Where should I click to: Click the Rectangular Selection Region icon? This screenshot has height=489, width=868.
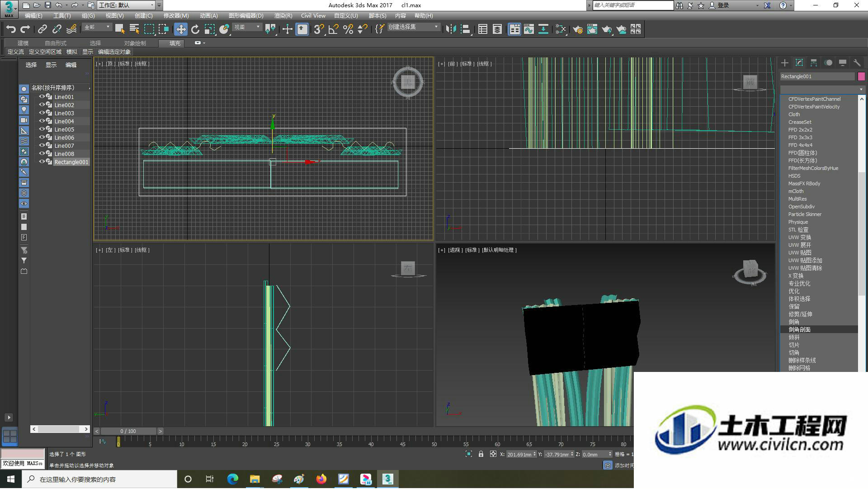pos(149,29)
